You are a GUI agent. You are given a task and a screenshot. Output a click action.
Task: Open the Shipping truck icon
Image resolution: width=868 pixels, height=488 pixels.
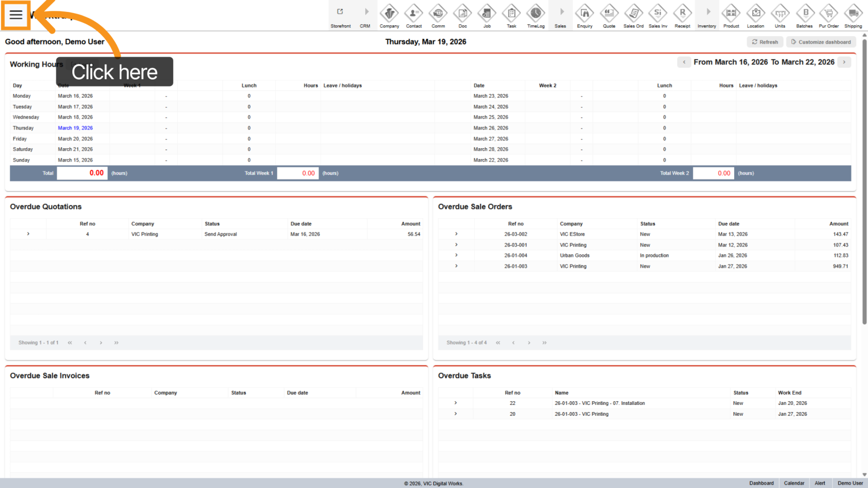853,13
